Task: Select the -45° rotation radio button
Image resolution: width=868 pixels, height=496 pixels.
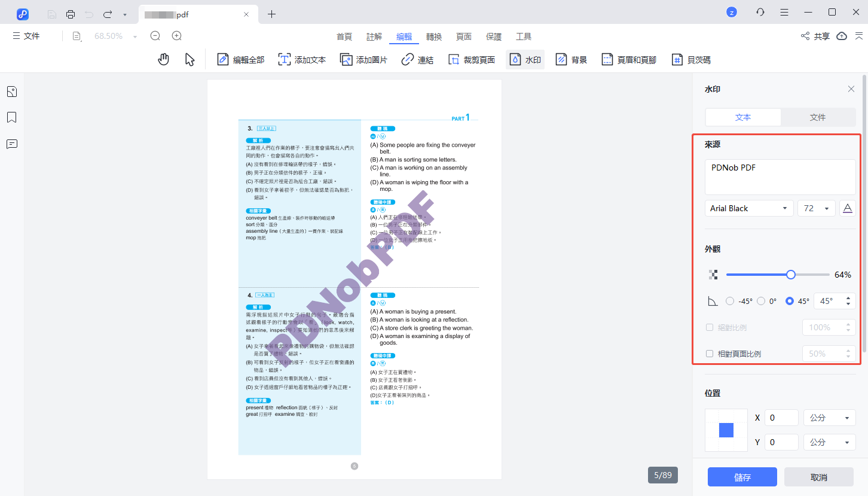Action: pyautogui.click(x=730, y=301)
